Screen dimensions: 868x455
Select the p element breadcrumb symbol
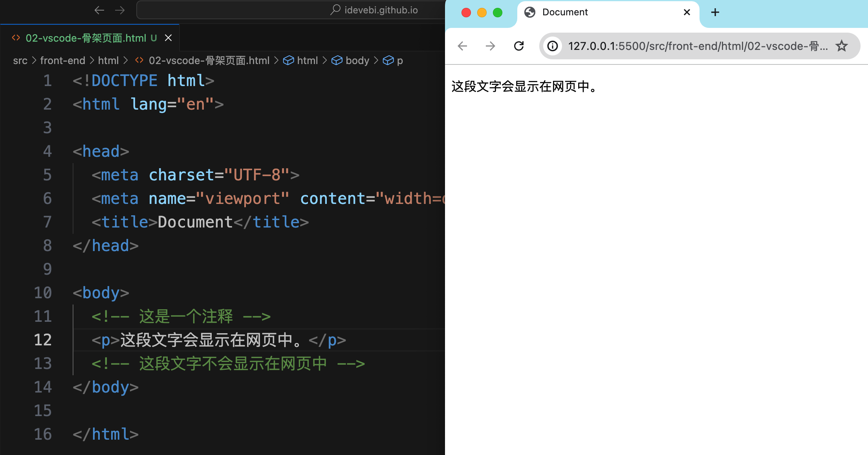pyautogui.click(x=393, y=61)
